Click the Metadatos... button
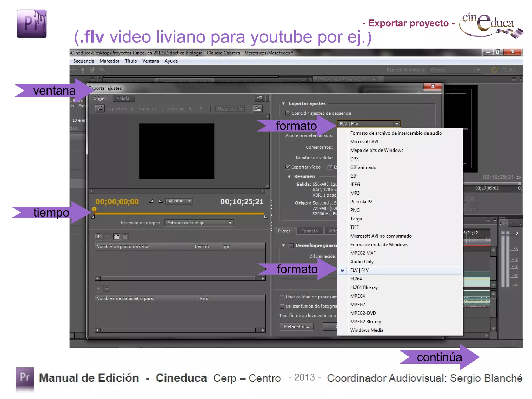Screen dimensions: 532x399 pos(296,326)
